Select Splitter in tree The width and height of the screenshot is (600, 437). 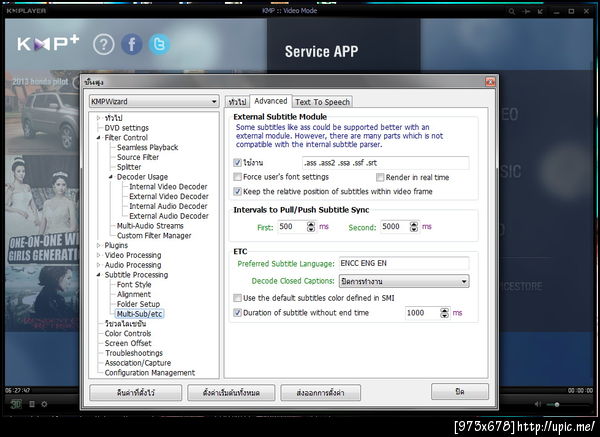pos(129,167)
